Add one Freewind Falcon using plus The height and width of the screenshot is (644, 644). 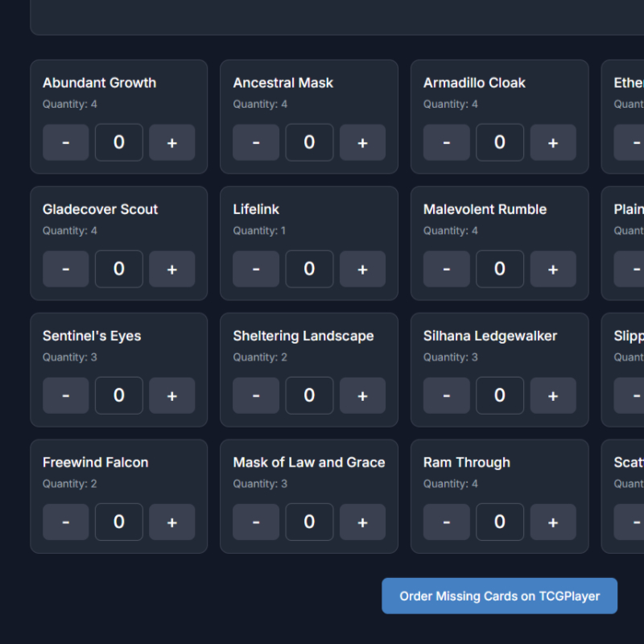point(171,522)
